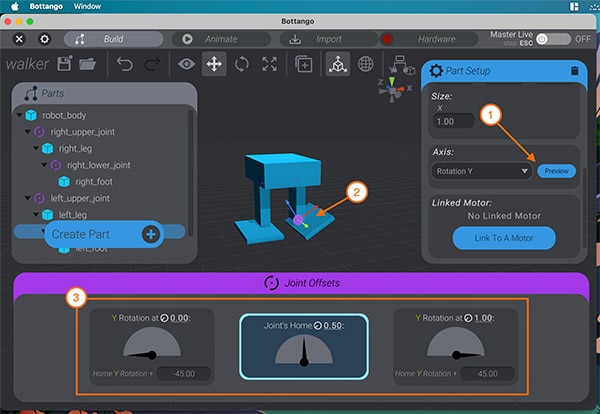This screenshot has height=414, width=600.
Task: Toggle the globe world-space button
Action: [366, 64]
